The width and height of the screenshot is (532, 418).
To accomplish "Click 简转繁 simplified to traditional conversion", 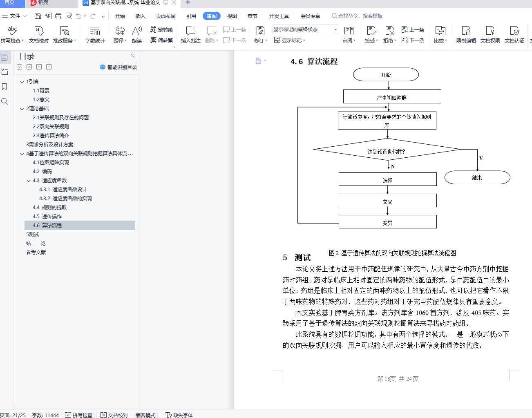I will [x=161, y=40].
